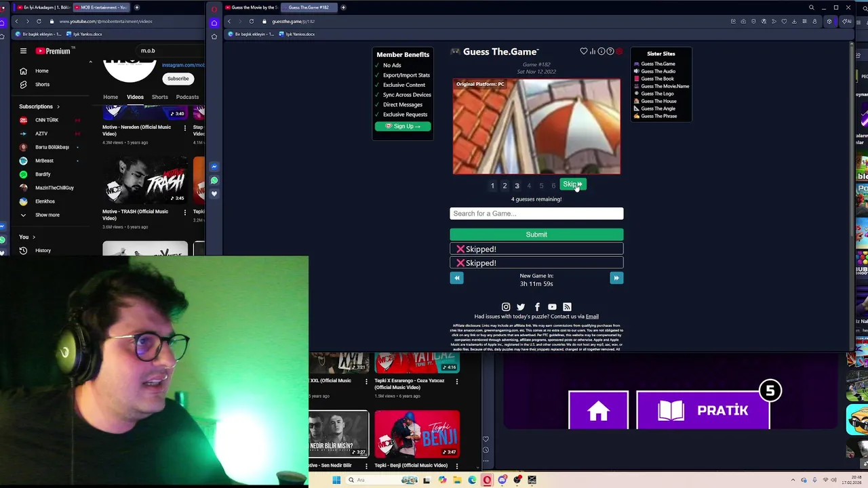Play Motive - TRASH video thumbnail
This screenshot has height=488, width=868.
tap(145, 180)
